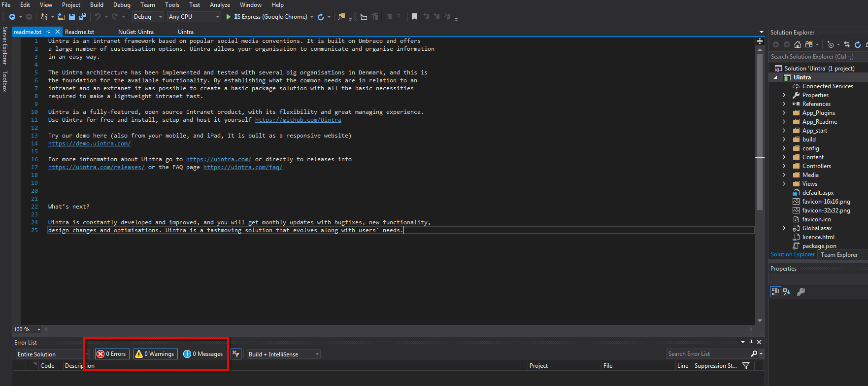Toggle the 0 Warnings filter button

tap(156, 354)
